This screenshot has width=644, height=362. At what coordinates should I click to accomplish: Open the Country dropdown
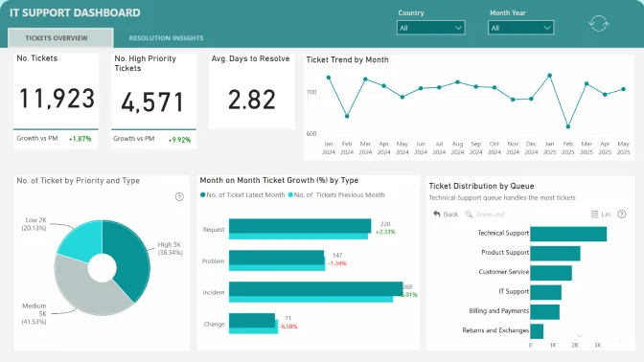[x=431, y=28]
